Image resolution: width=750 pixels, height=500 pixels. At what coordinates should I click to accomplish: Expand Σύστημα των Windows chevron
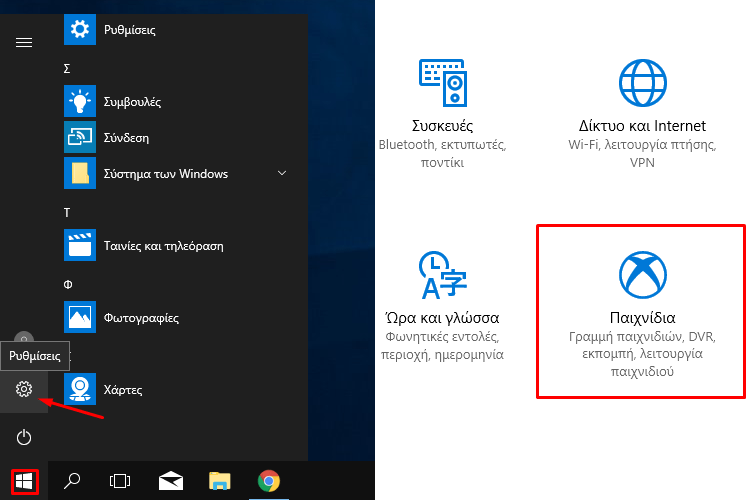tap(282, 173)
